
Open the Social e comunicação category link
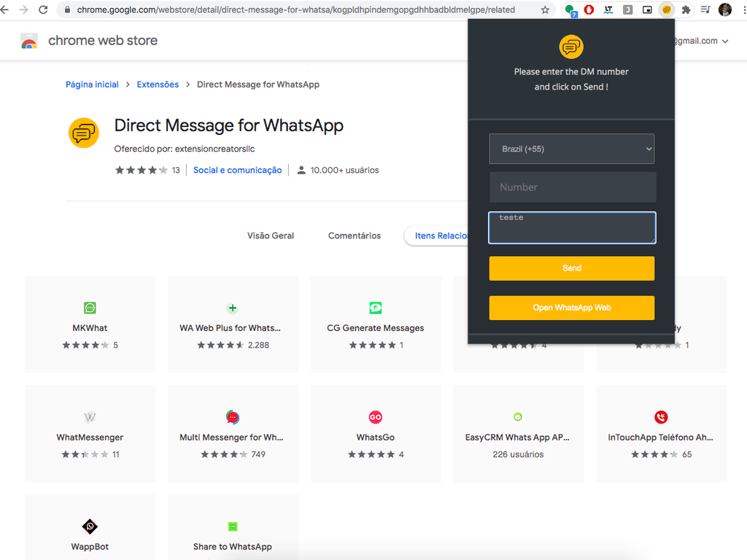pos(237,170)
